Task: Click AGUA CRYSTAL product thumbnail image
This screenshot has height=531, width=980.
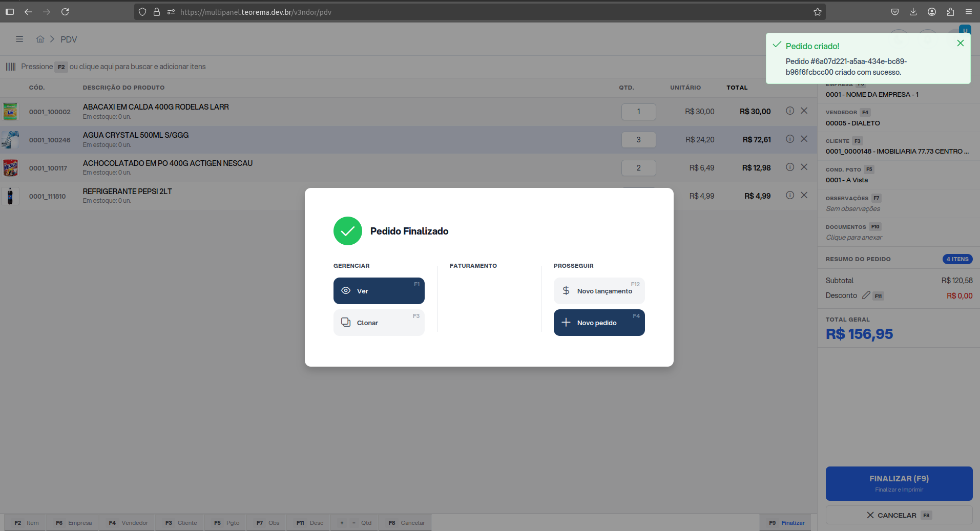Action: (10, 140)
